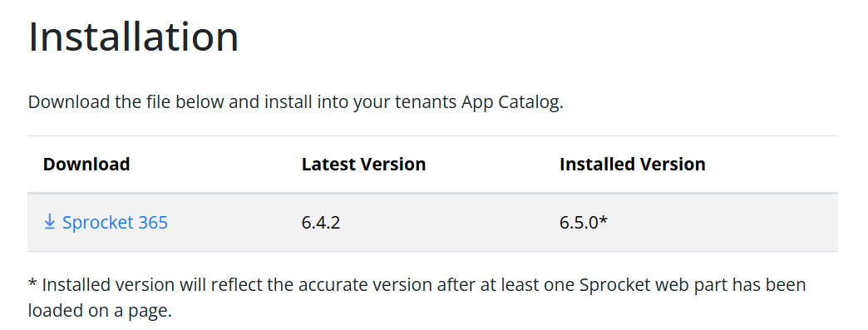Click the text loaded on a page
868x330 pixels.
coord(101,311)
